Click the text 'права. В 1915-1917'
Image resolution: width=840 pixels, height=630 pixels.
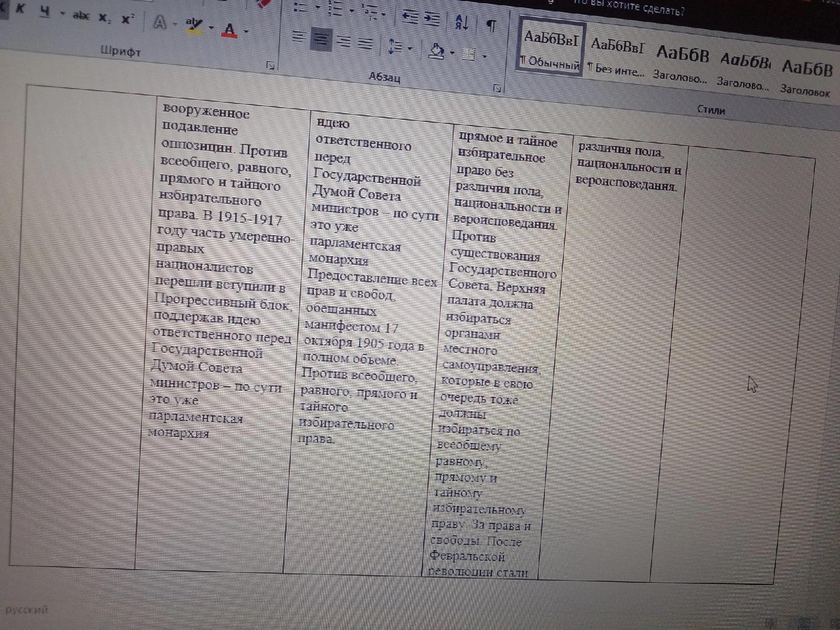[220, 217]
